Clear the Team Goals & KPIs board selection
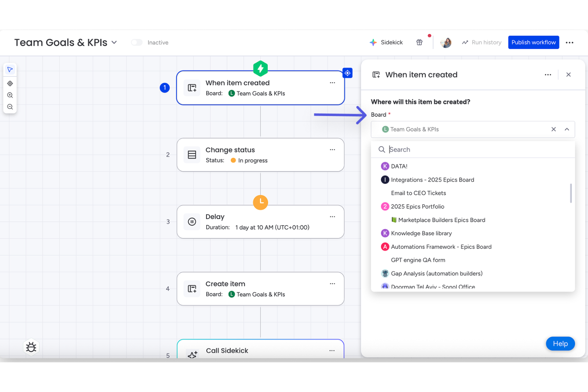 [553, 129]
